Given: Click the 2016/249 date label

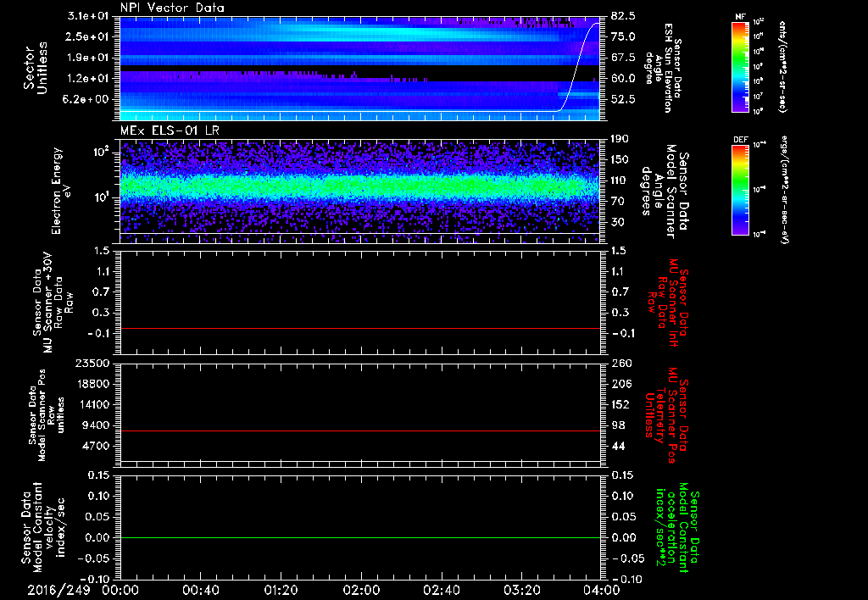Looking at the screenshot, I should 59,589.
